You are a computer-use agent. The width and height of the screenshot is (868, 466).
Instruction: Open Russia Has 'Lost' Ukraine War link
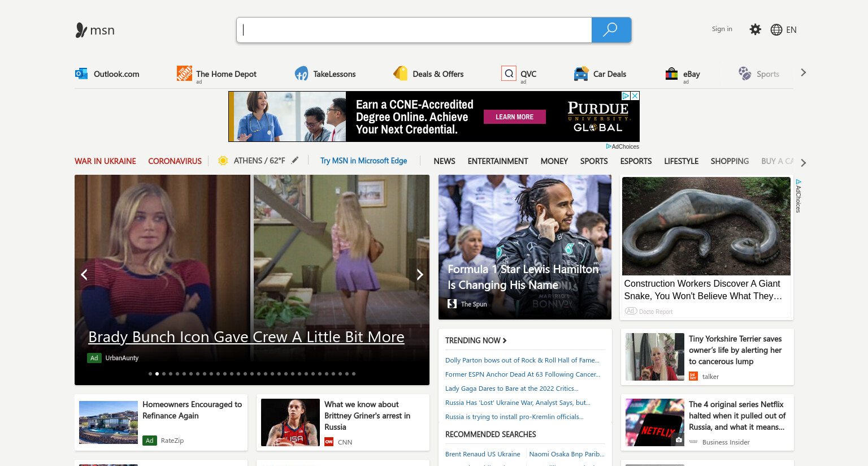(518, 403)
